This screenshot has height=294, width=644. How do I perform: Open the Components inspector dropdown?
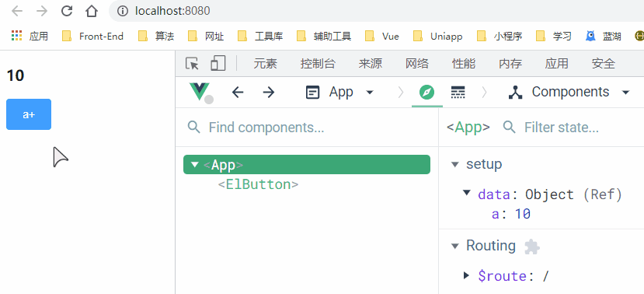(569, 92)
